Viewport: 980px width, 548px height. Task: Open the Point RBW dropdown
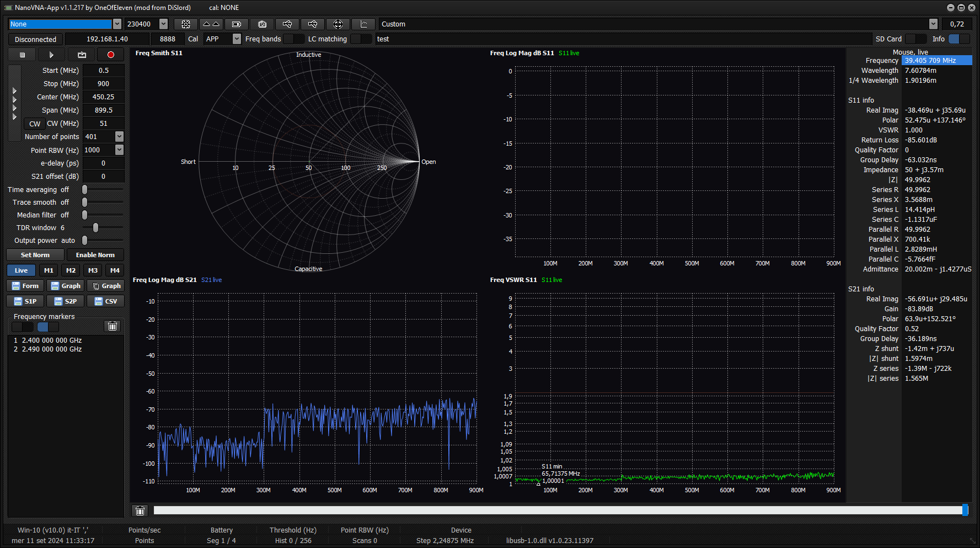pos(119,150)
